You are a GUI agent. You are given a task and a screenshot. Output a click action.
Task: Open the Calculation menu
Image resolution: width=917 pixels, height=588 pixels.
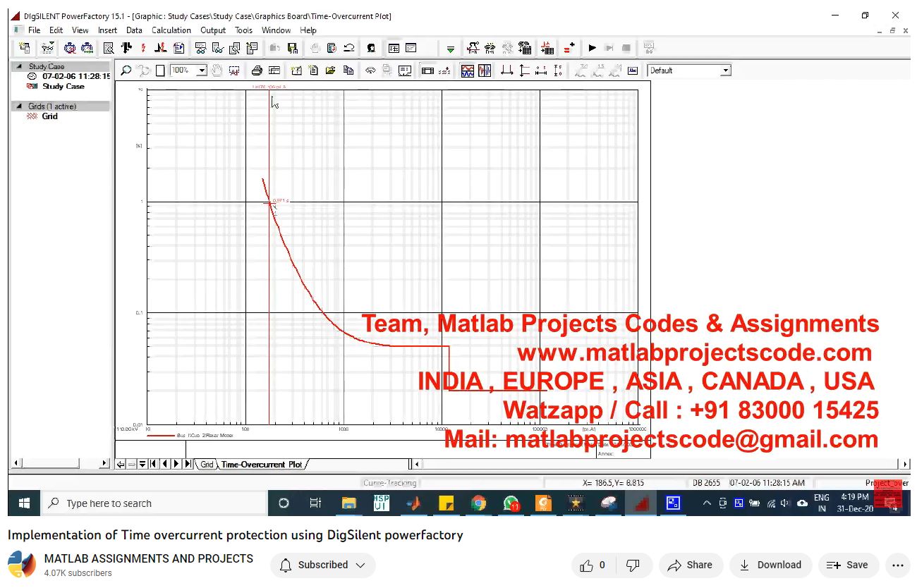click(x=171, y=30)
